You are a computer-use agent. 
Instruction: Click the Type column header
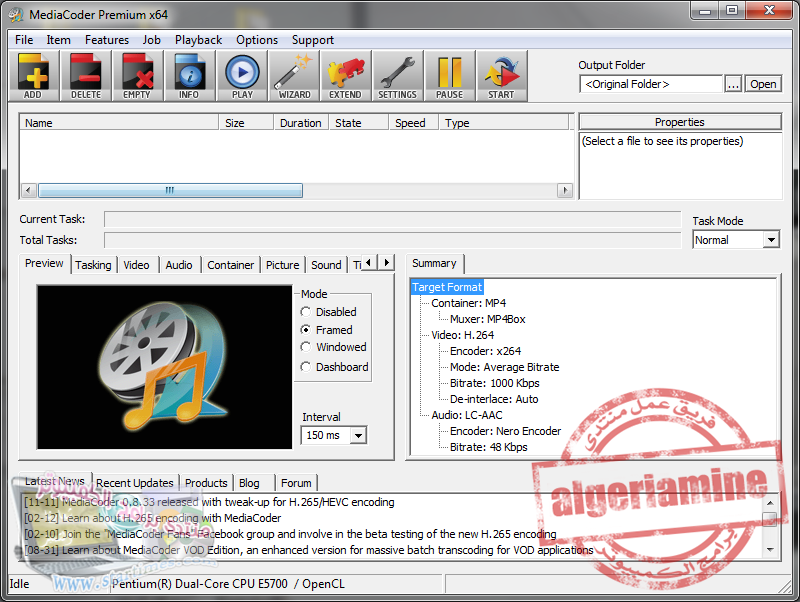pos(503,123)
